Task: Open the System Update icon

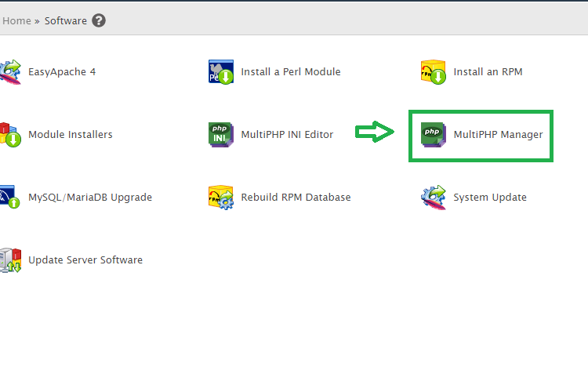Action: click(433, 197)
